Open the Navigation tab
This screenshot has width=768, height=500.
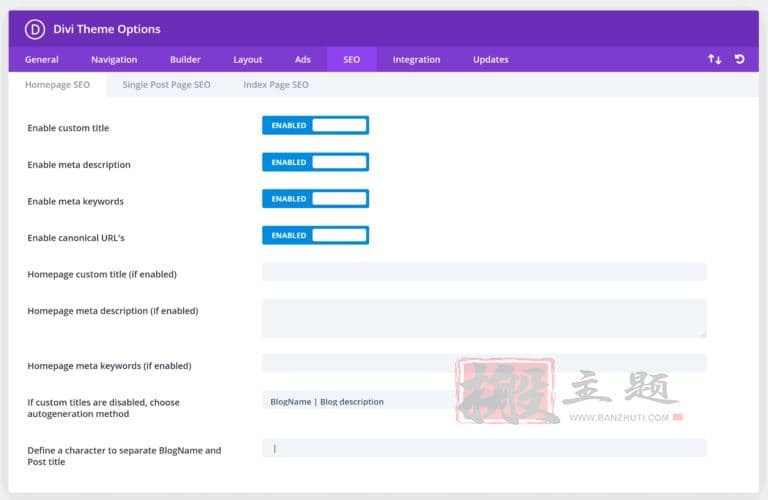pos(114,60)
